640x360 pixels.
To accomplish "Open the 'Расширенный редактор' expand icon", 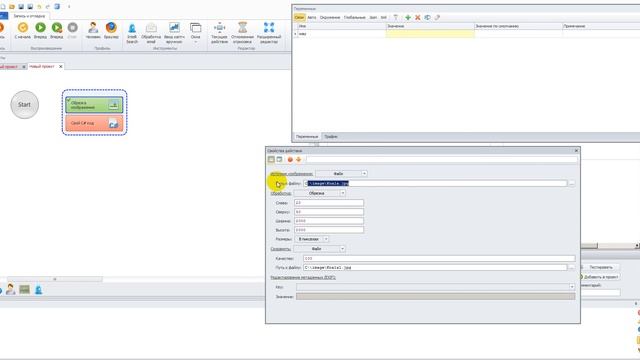I will (269, 28).
